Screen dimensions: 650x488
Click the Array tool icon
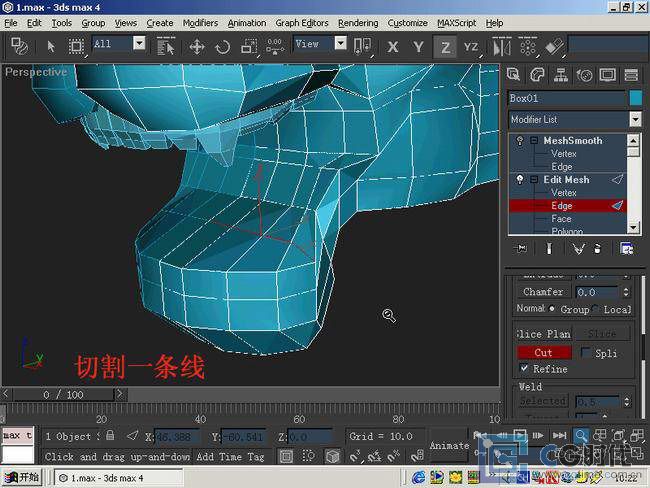point(528,46)
